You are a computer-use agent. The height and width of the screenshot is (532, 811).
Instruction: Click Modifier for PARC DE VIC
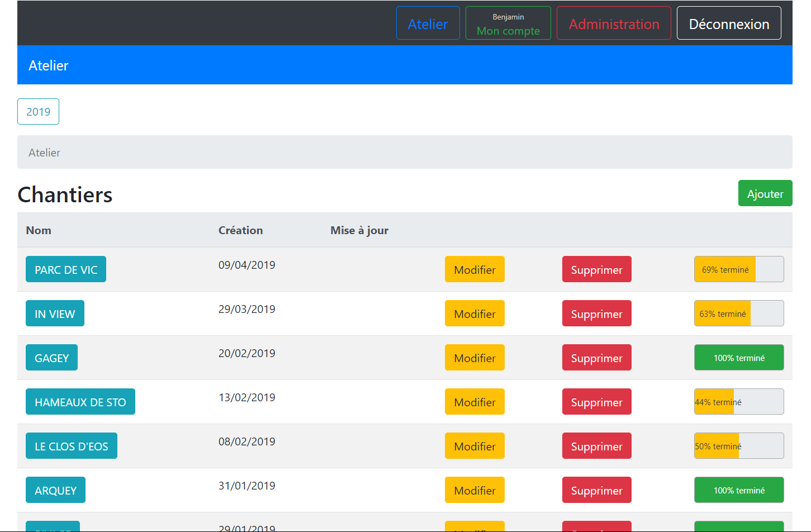tap(475, 269)
